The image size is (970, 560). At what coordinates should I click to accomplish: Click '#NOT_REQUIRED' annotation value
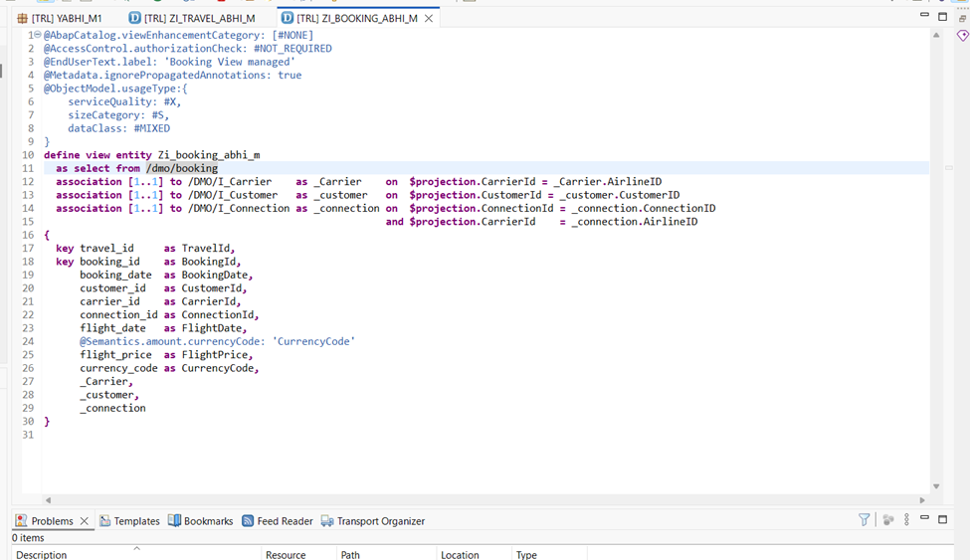pyautogui.click(x=292, y=49)
